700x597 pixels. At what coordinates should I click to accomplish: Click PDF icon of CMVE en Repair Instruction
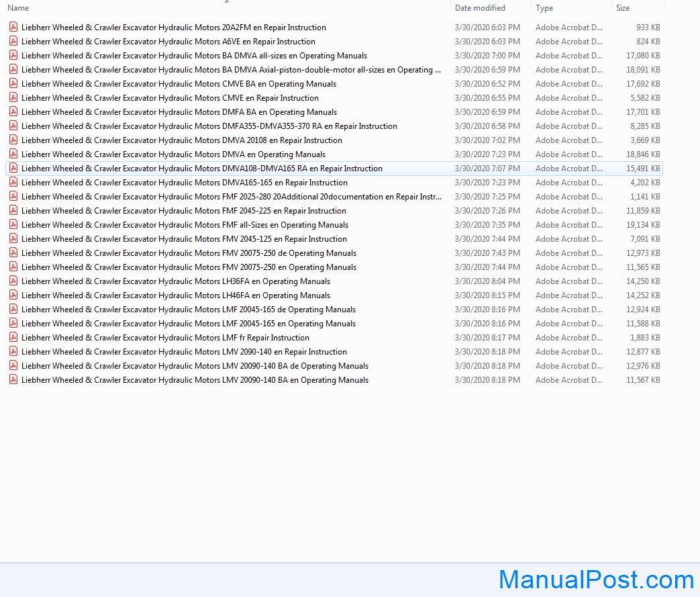[x=13, y=97]
